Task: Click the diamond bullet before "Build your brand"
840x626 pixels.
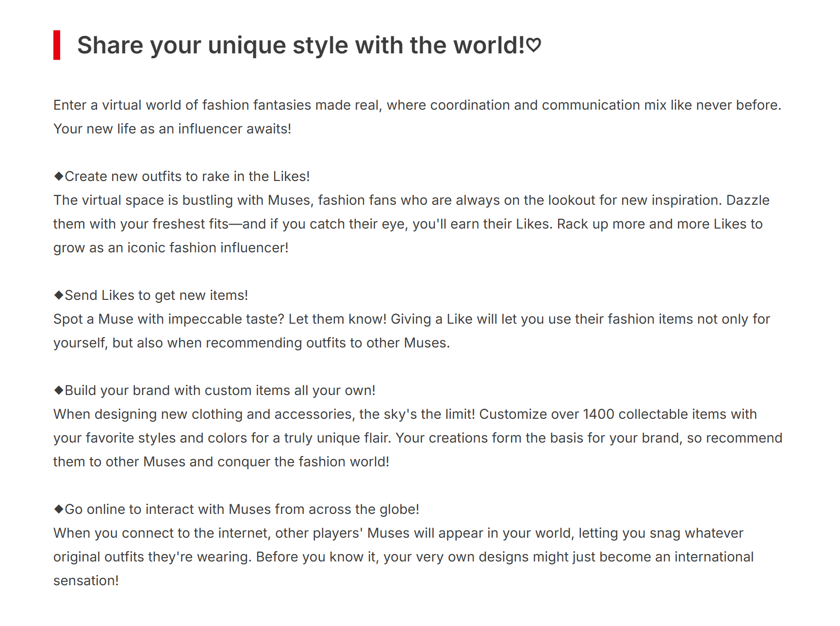Action: 59,390
